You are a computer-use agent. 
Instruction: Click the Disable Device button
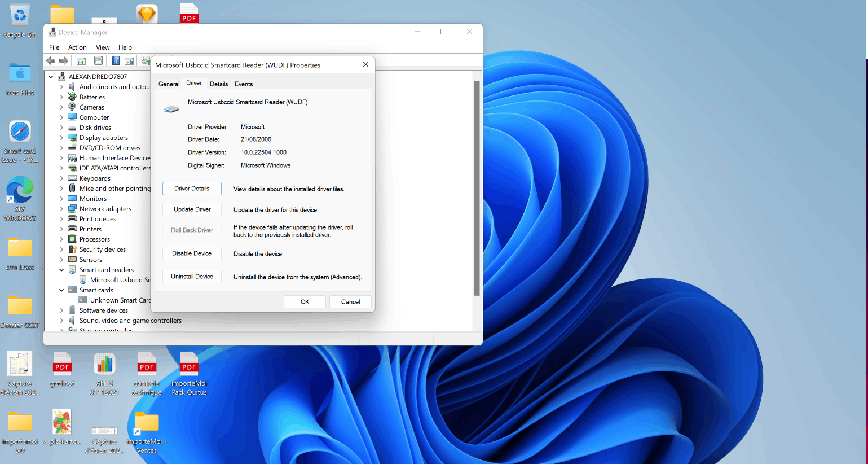[x=192, y=253]
